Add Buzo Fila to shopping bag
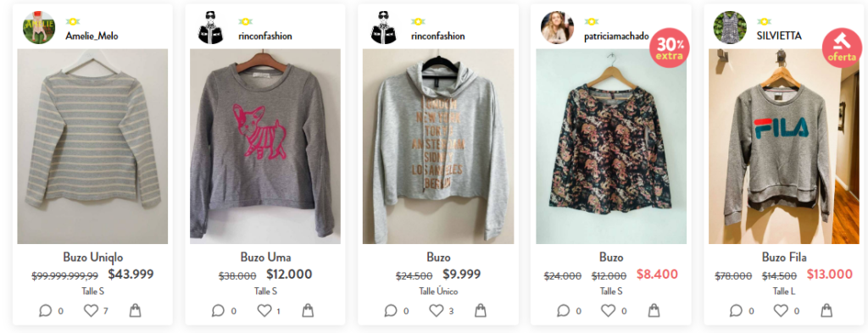 [826, 311]
